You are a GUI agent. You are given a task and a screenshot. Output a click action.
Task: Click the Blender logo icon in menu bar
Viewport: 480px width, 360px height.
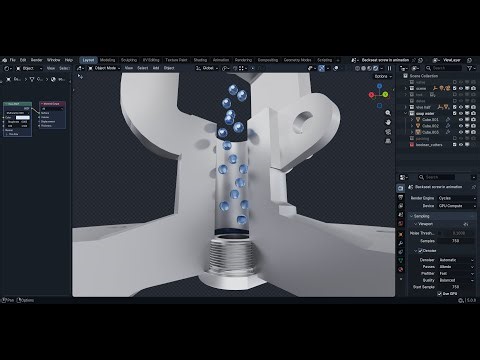point(5,60)
